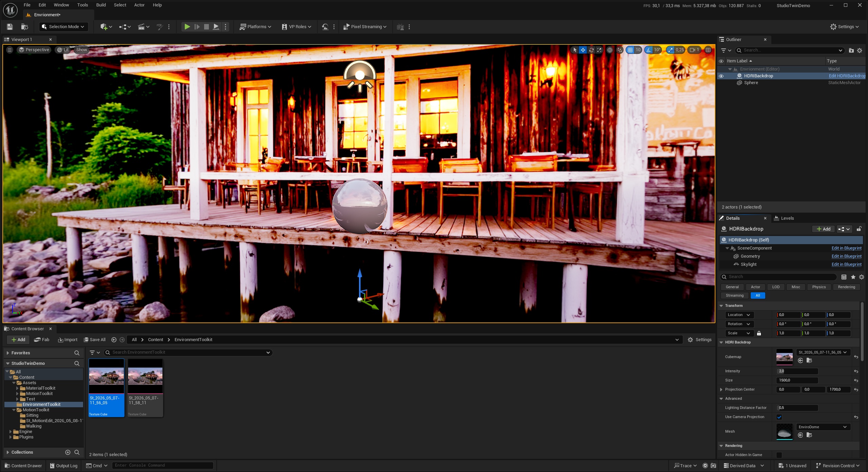Screen dimensions: 868x472
Task: Toggle rotation snapping in viewport
Action: coord(649,50)
